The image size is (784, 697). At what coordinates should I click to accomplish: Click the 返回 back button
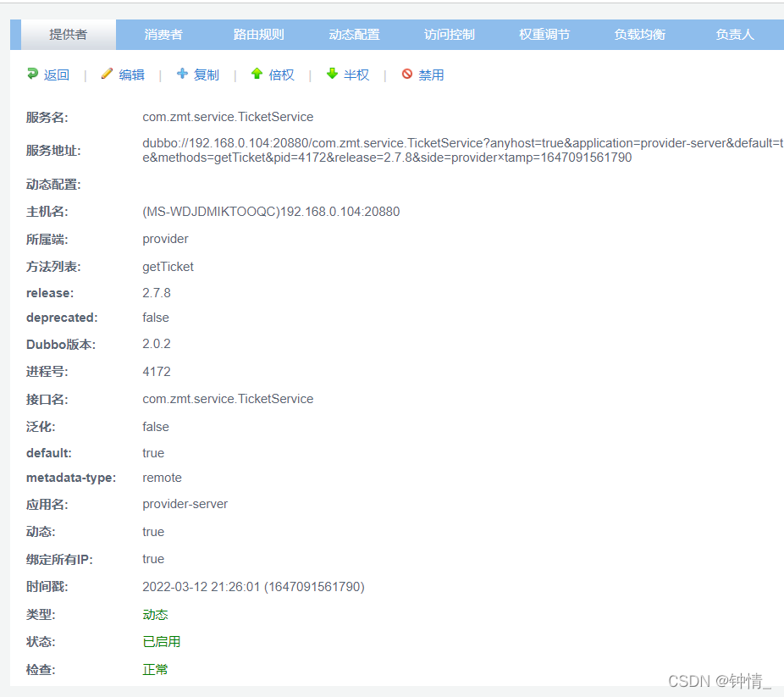[56, 75]
